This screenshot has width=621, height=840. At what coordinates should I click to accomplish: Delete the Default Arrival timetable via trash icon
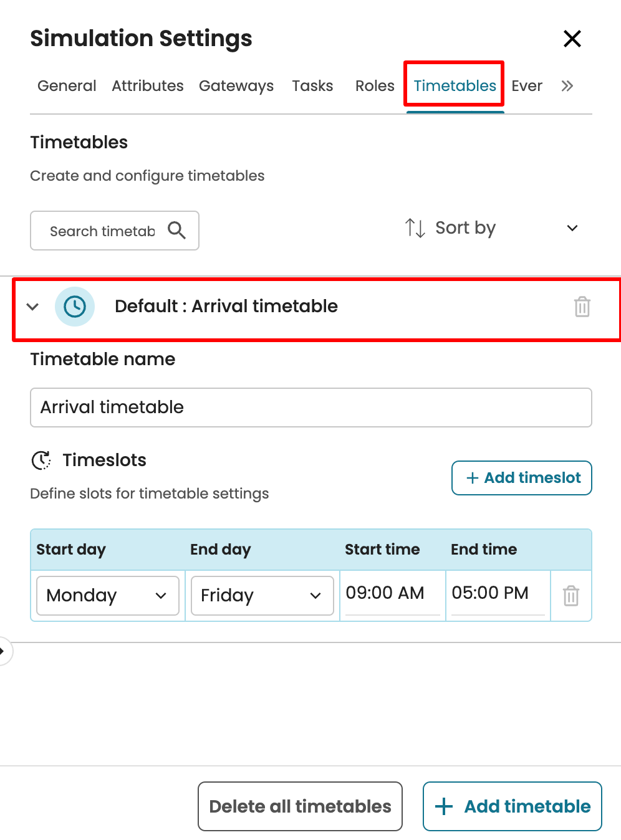pyautogui.click(x=582, y=307)
